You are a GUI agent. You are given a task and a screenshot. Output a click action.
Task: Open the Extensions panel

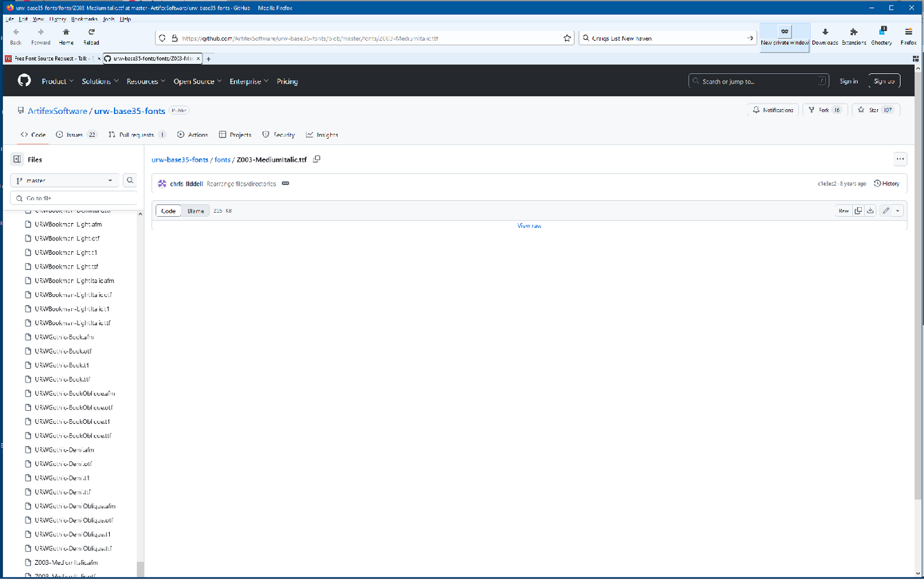pos(854,36)
